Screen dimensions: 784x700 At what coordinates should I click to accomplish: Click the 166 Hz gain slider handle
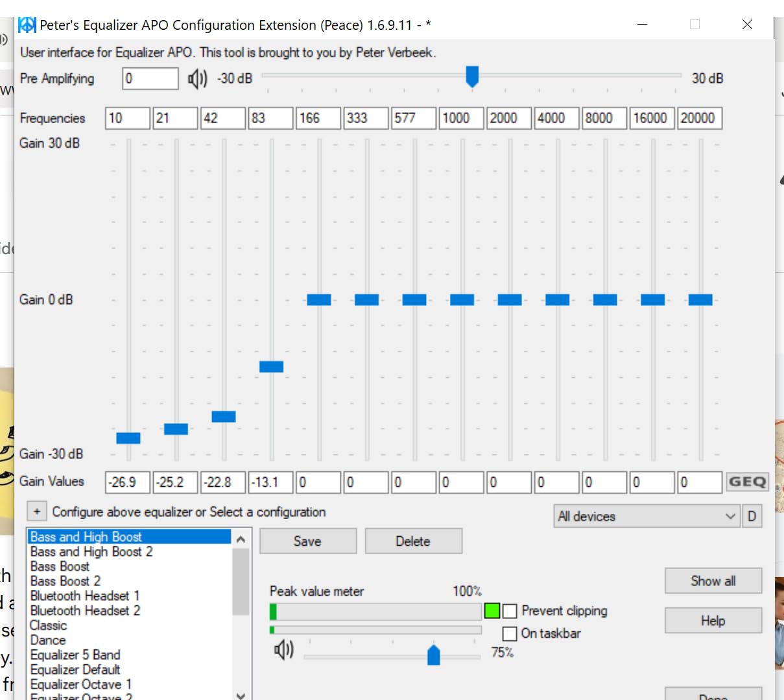point(319,299)
